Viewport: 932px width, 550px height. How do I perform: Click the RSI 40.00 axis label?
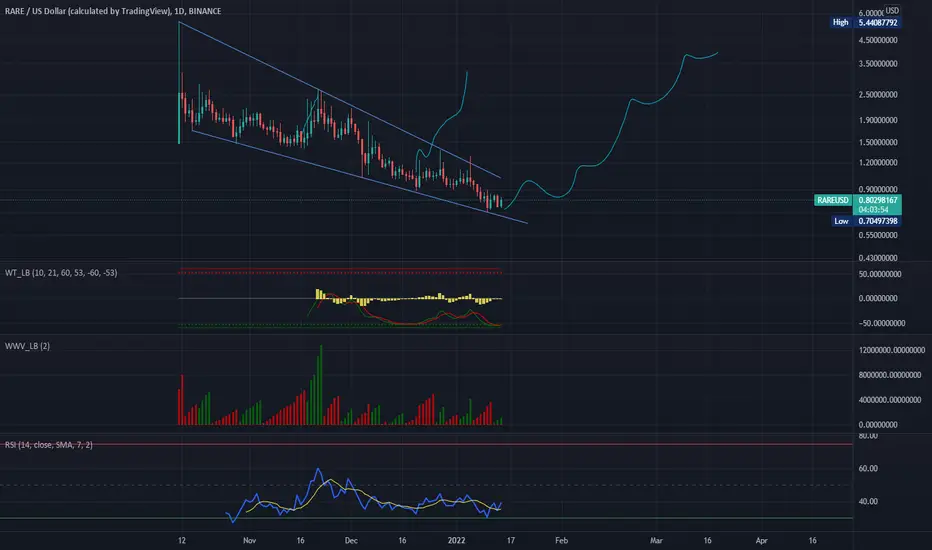point(868,501)
